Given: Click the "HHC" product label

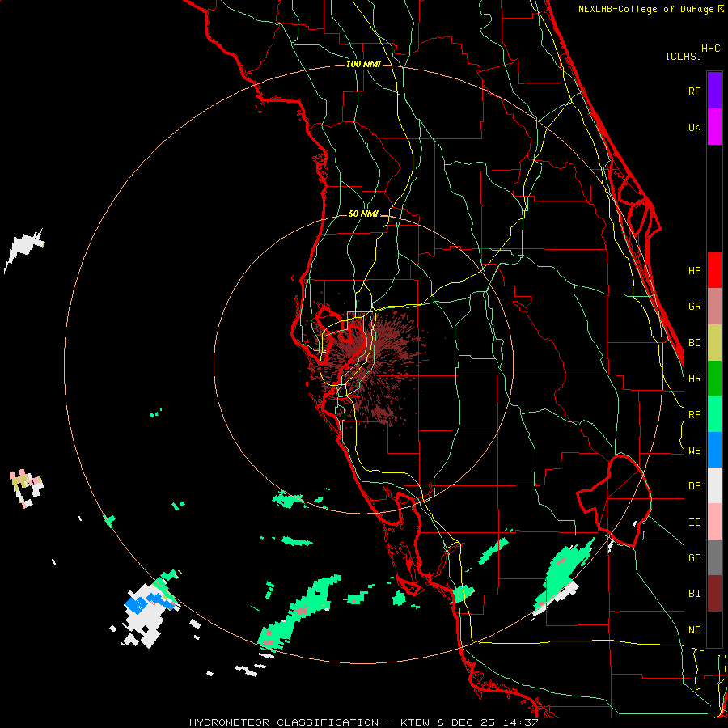Looking at the screenshot, I should [x=711, y=49].
